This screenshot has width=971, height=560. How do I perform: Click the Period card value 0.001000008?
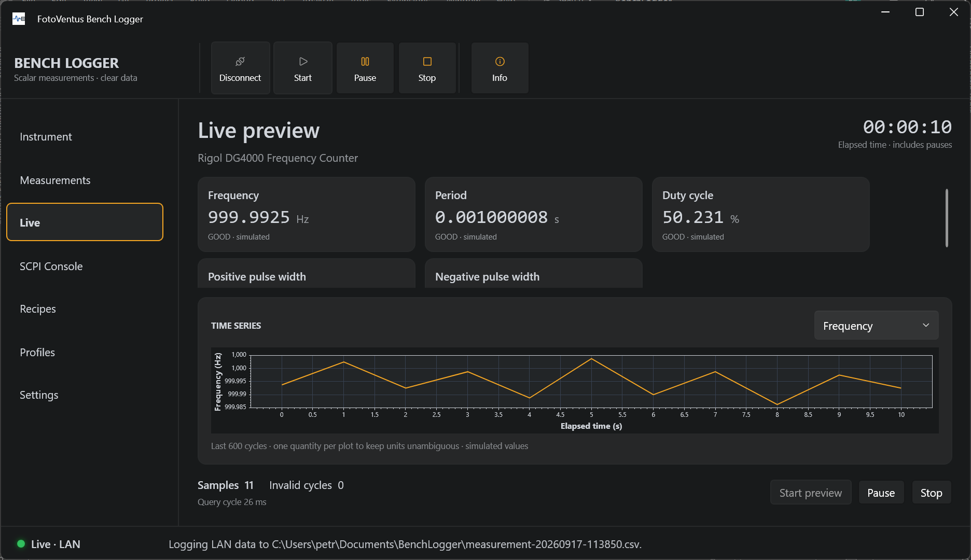[x=492, y=217]
